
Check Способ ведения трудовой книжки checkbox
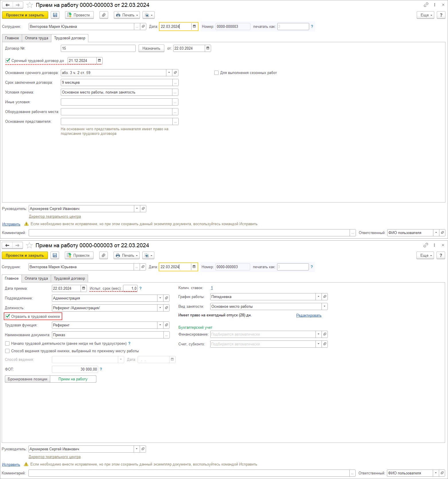tap(7, 351)
